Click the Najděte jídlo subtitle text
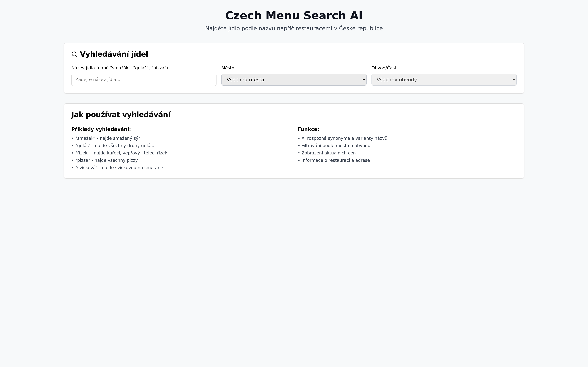588x367 pixels. pos(294,28)
